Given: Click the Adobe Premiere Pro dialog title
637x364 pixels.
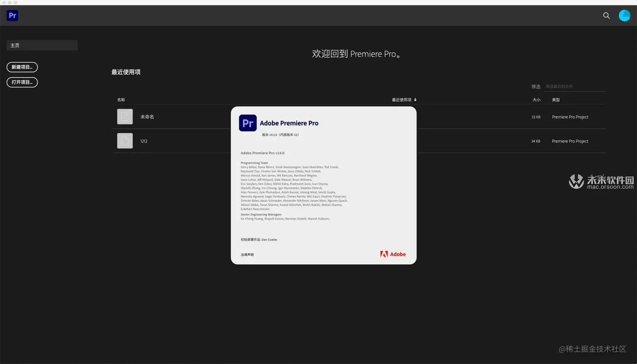Looking at the screenshot, I should pyautogui.click(x=289, y=123).
